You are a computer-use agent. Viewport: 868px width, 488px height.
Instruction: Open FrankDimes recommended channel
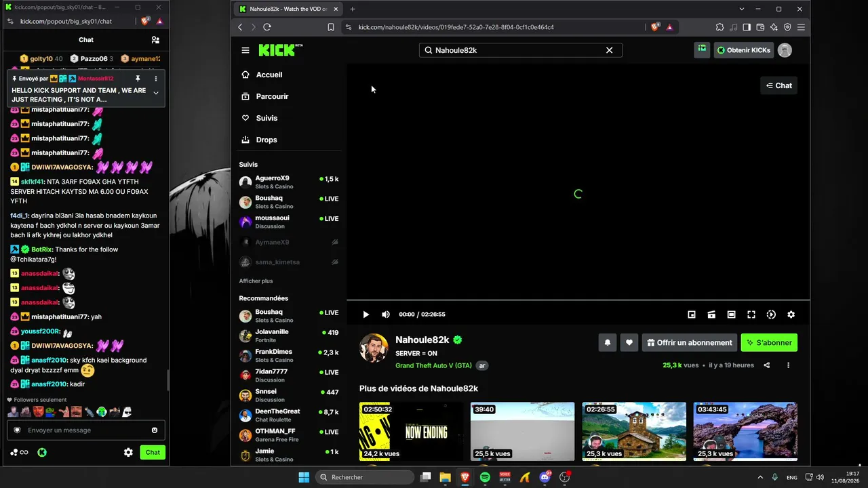click(289, 355)
